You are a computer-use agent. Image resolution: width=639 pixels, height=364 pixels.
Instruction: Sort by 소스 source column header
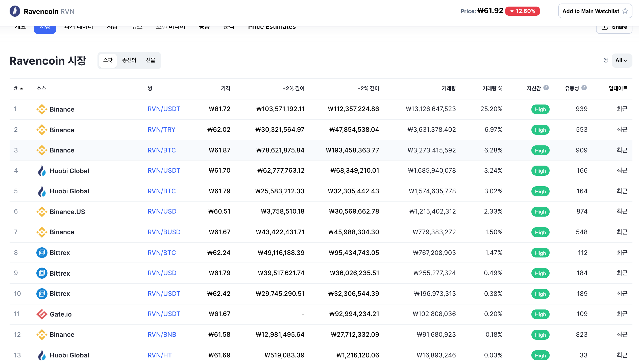coord(41,88)
